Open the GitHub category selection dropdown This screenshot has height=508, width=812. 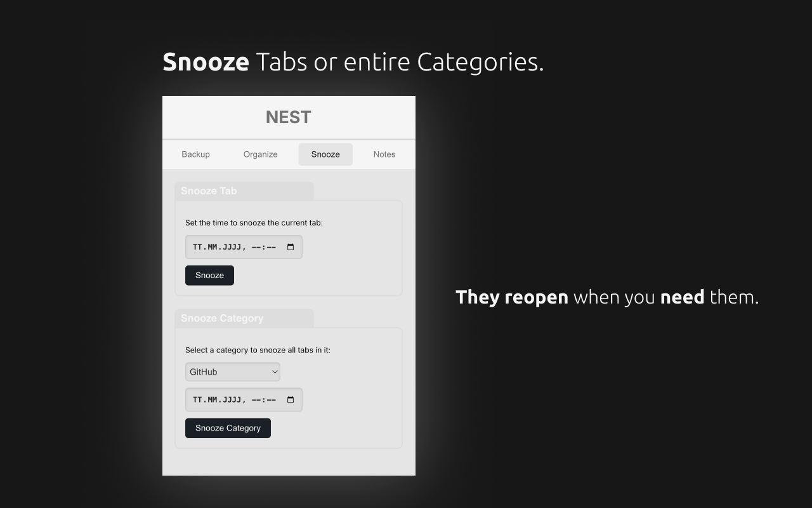(232, 371)
